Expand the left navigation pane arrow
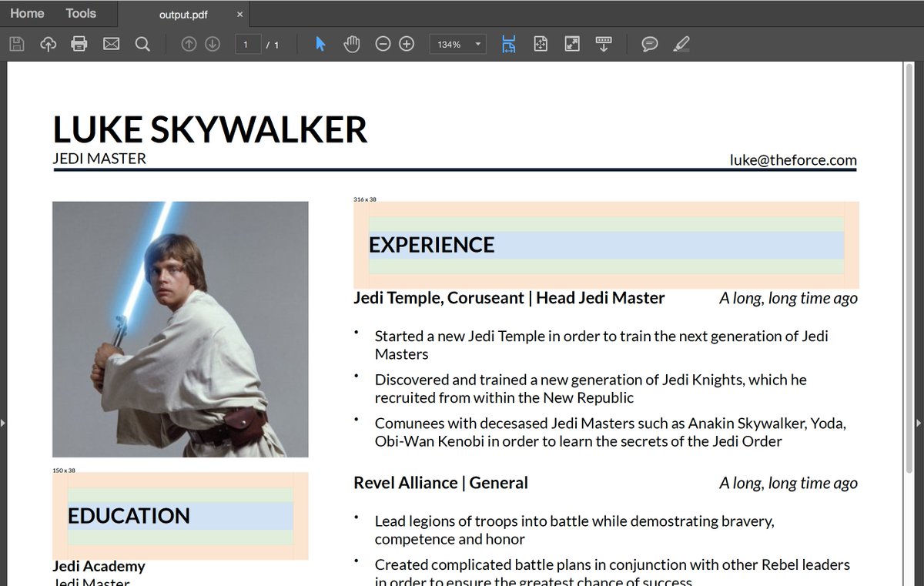Image resolution: width=924 pixels, height=586 pixels. point(3,423)
